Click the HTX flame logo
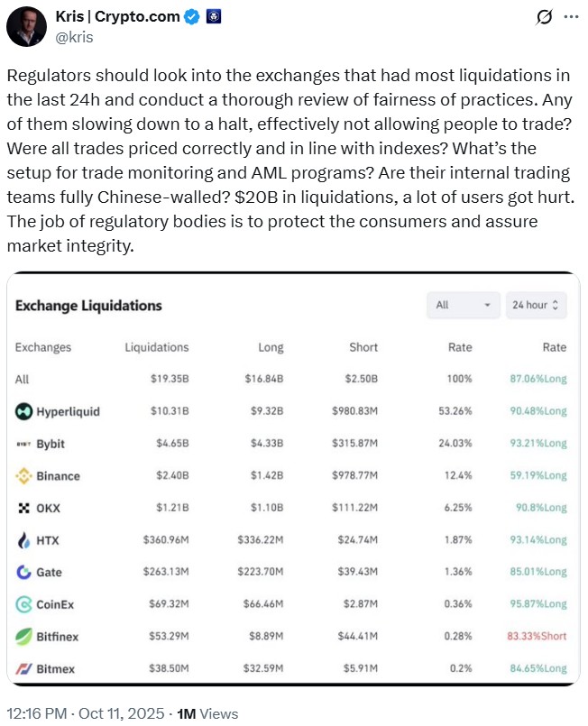Screen dimensions: 588x726 (x=23, y=540)
